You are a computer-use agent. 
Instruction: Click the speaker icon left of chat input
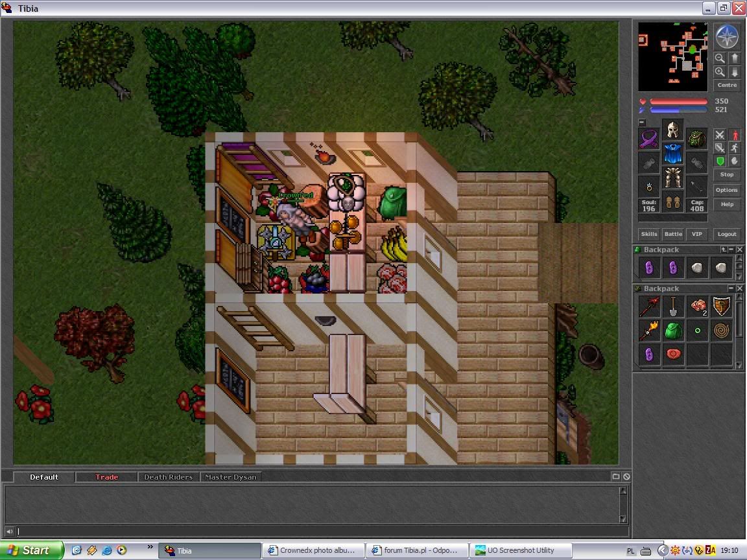tap(10, 531)
